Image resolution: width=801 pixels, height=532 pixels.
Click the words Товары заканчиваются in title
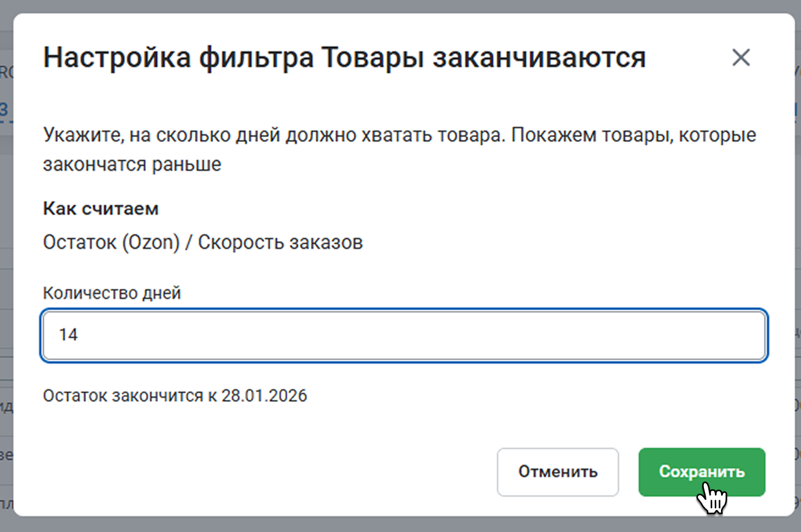(482, 58)
